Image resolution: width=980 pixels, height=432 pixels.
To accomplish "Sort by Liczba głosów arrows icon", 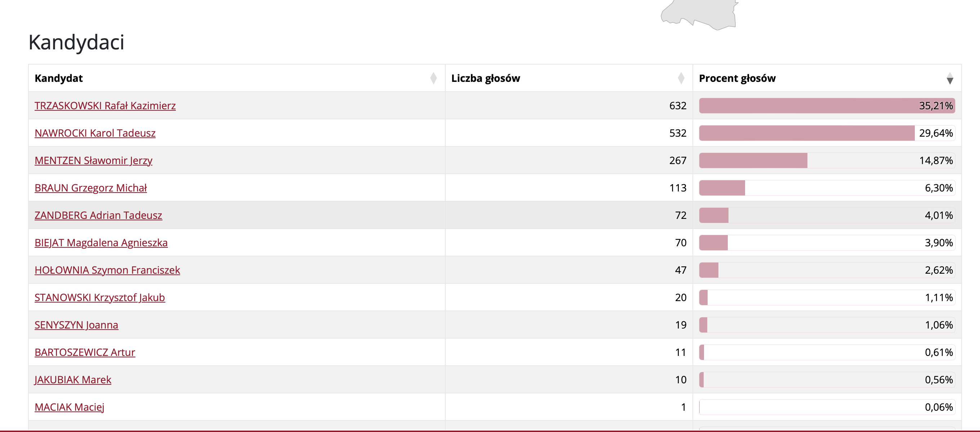I will 681,78.
